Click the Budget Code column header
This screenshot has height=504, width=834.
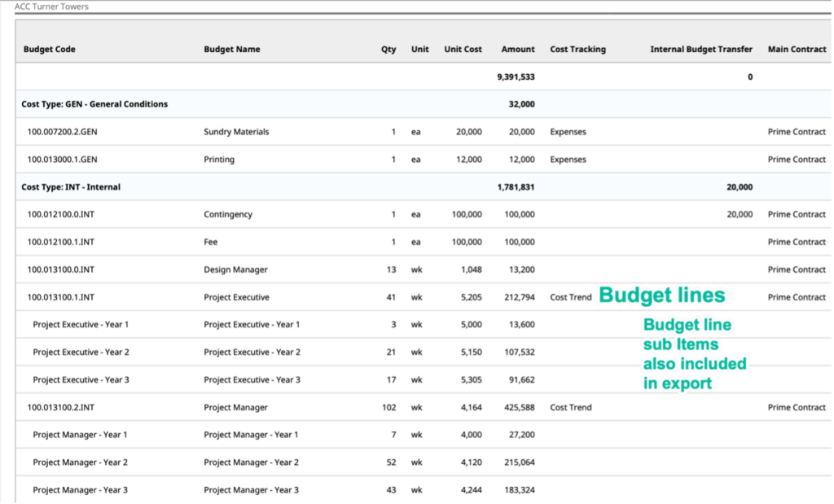tap(50, 49)
